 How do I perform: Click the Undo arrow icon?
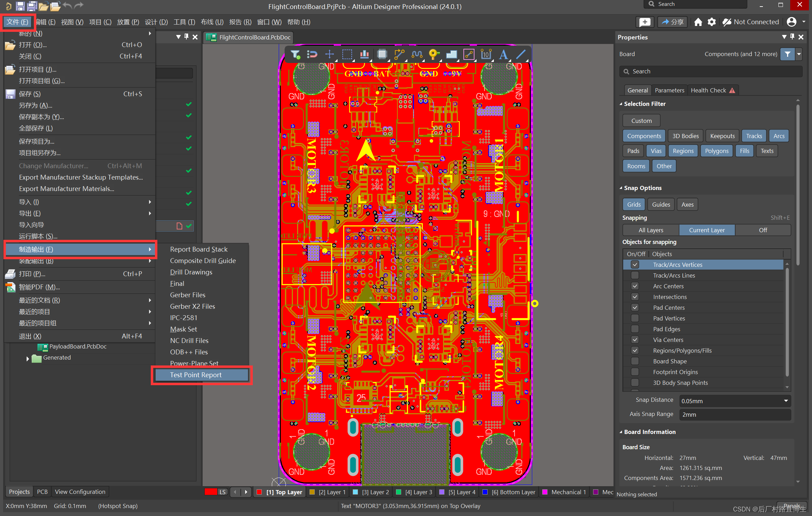point(68,6)
